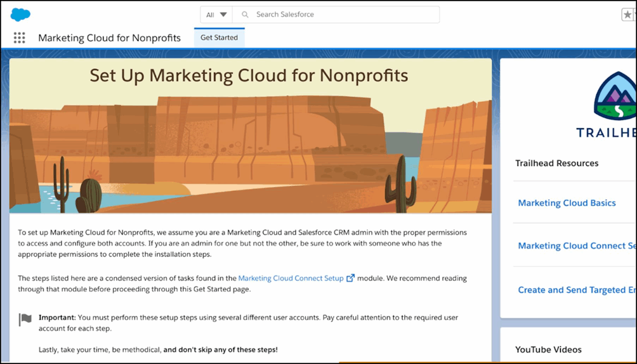
Task: Open Marketing Cloud Connect Setup link in paragraph
Action: (291, 278)
